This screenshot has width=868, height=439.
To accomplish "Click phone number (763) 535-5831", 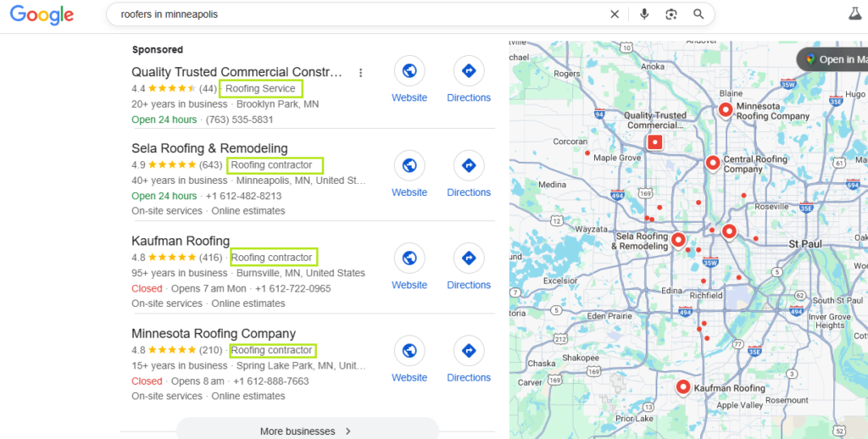I will click(240, 119).
